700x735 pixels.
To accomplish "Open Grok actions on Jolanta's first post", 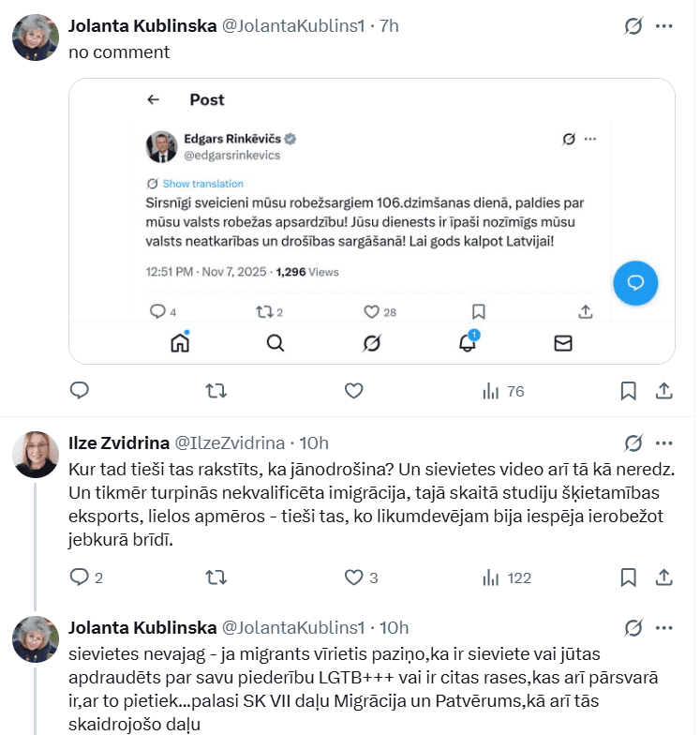I will click(x=633, y=26).
